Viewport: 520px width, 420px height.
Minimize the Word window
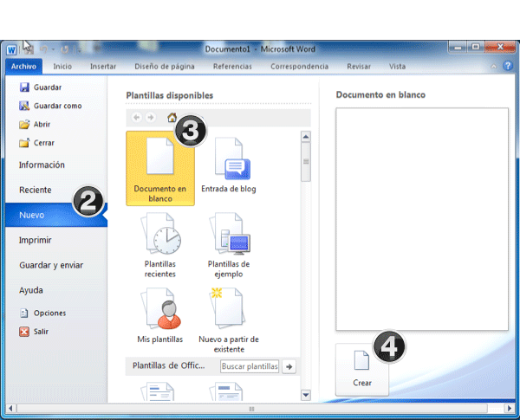coord(458,48)
